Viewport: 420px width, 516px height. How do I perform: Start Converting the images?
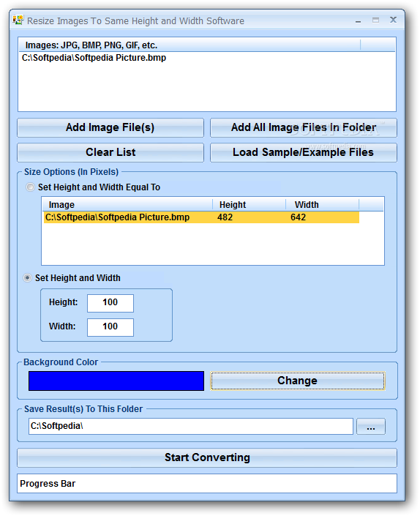click(x=207, y=457)
